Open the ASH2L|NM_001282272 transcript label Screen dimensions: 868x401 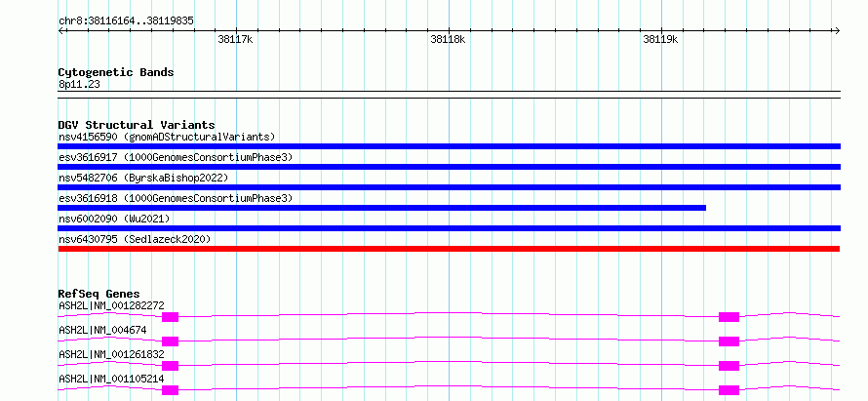(x=111, y=305)
